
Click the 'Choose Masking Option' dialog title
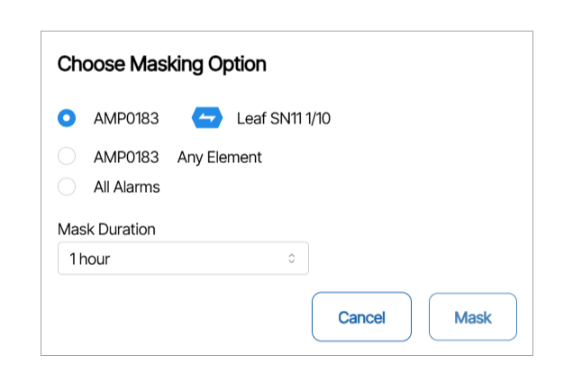[x=161, y=65]
